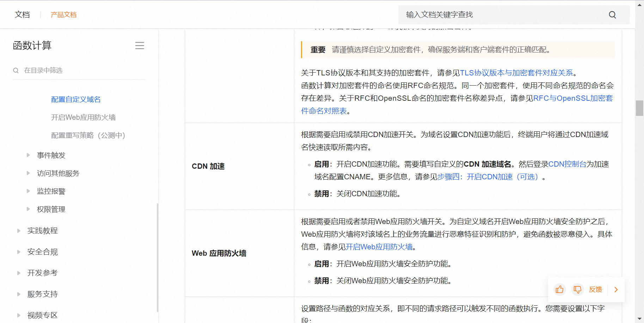Expand the 权限管理 tree node

pyautogui.click(x=28, y=209)
